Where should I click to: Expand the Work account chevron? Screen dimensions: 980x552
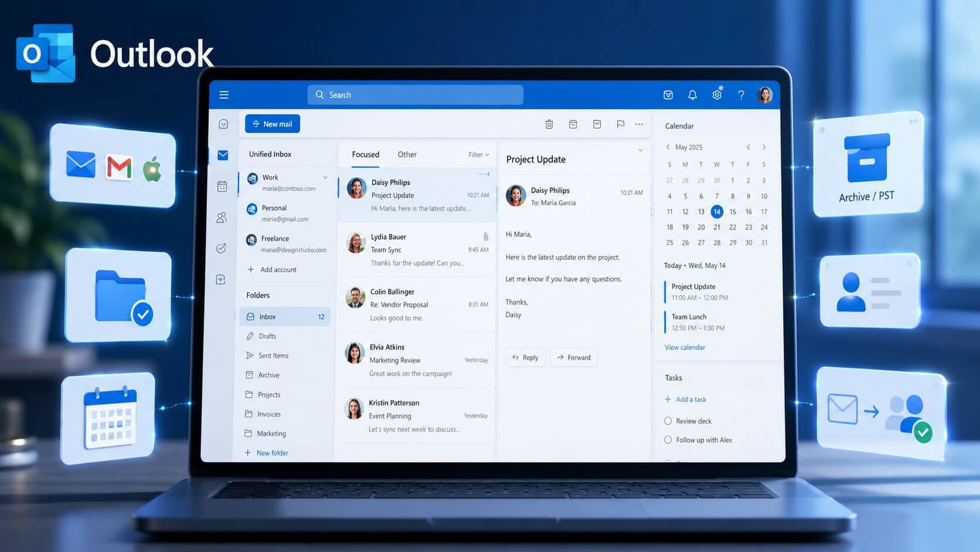click(x=325, y=177)
